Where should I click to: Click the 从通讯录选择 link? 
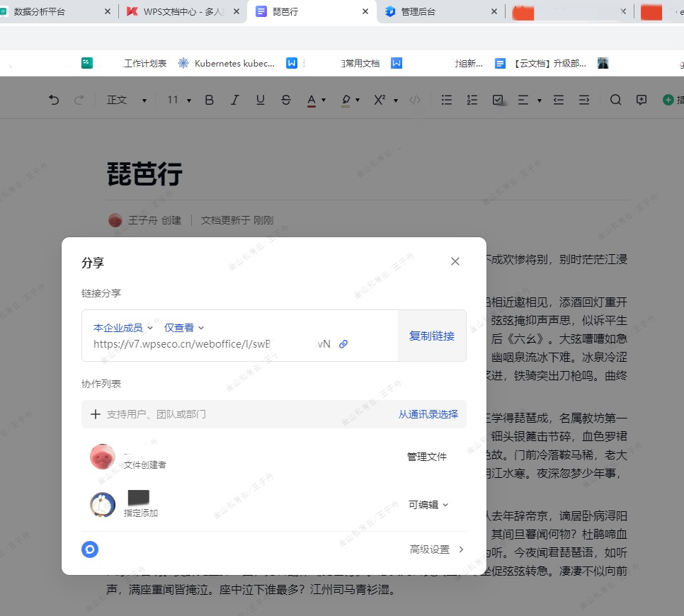[428, 414]
